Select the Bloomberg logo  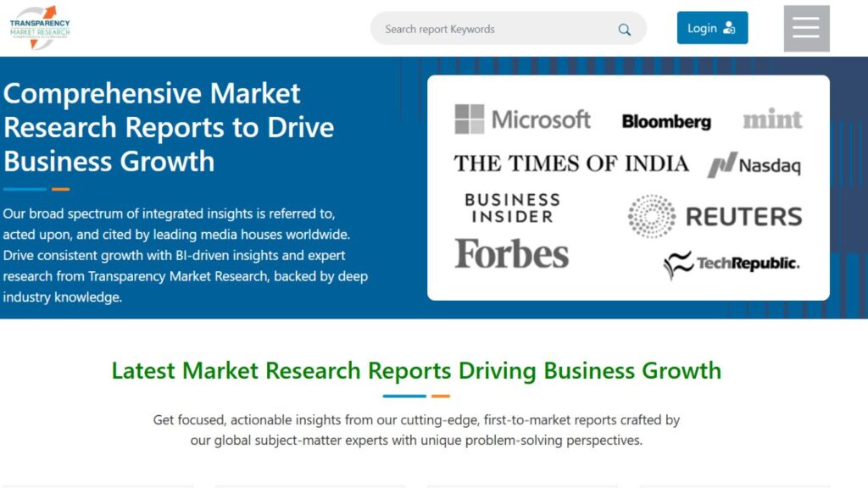666,122
